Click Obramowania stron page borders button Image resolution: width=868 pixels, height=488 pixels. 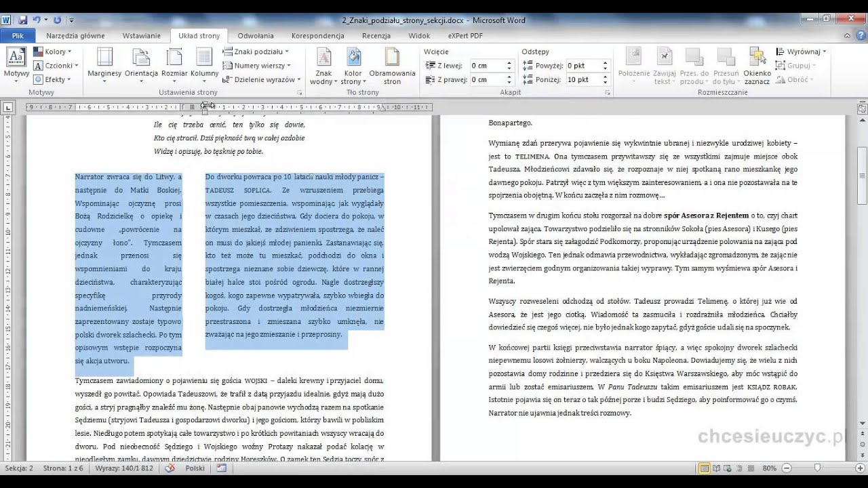pos(392,66)
